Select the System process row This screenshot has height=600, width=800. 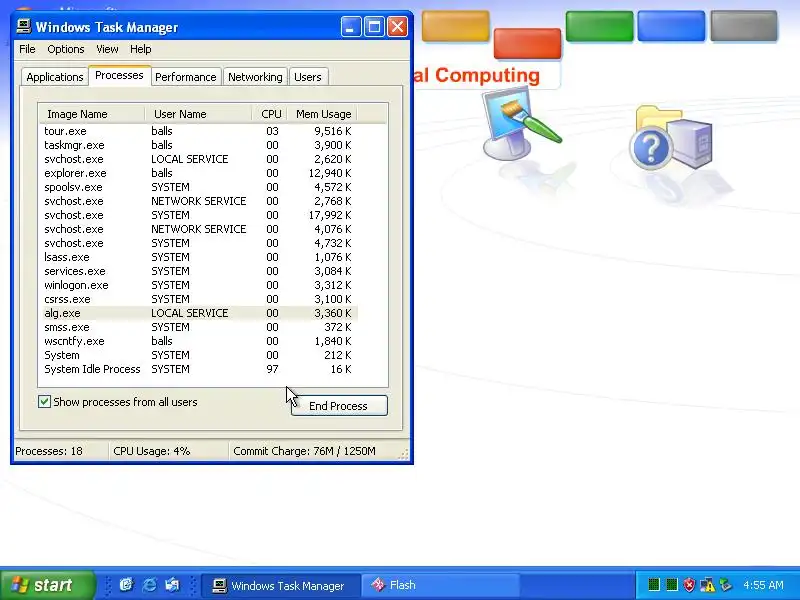click(198, 355)
